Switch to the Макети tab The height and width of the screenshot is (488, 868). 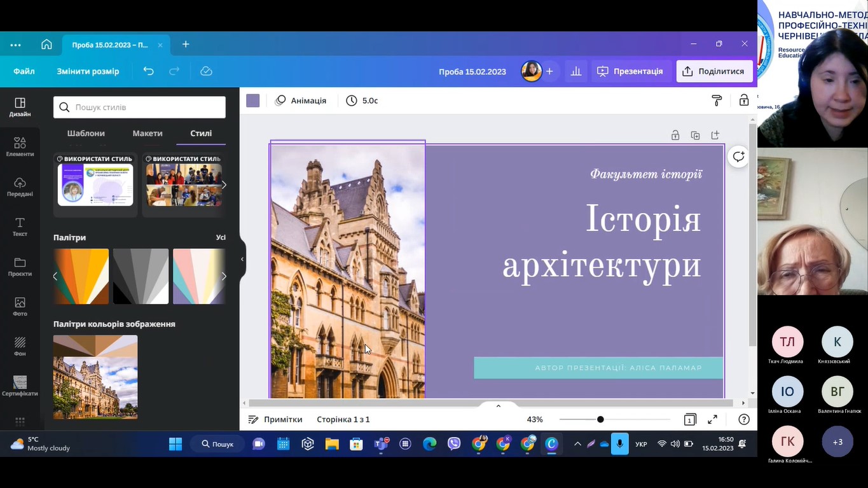click(148, 133)
